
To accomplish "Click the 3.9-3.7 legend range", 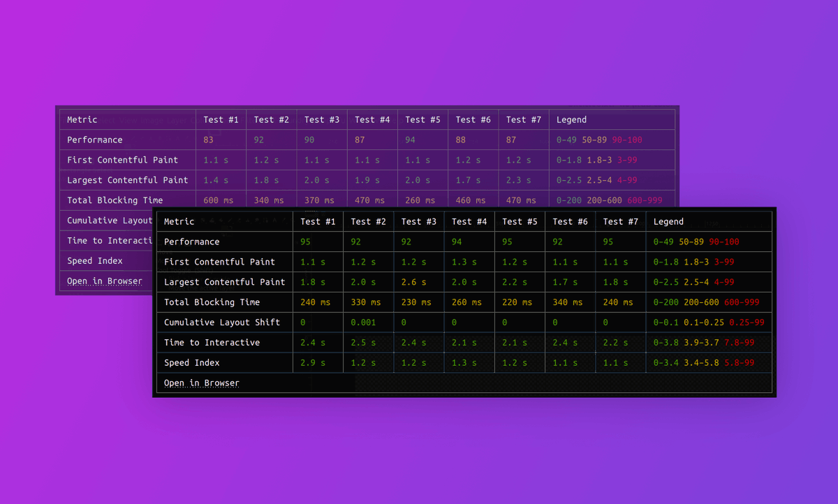I will (x=701, y=343).
